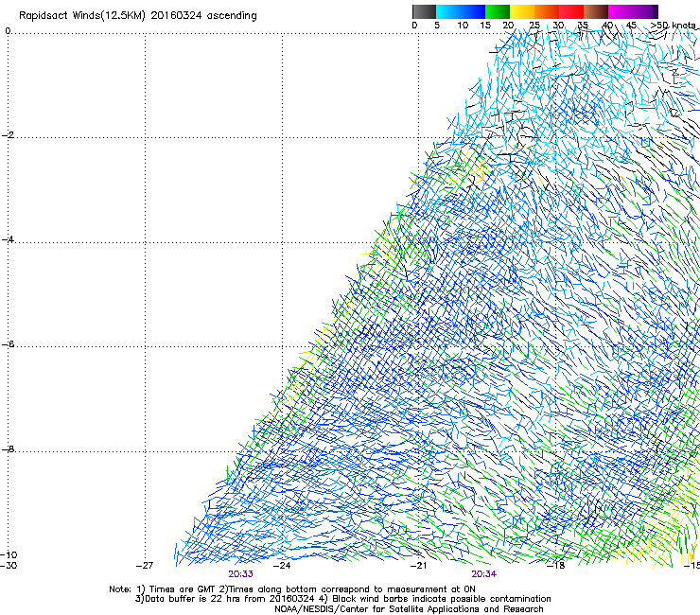
Task: Click the longitude axis label '-24'
Action: point(282,566)
